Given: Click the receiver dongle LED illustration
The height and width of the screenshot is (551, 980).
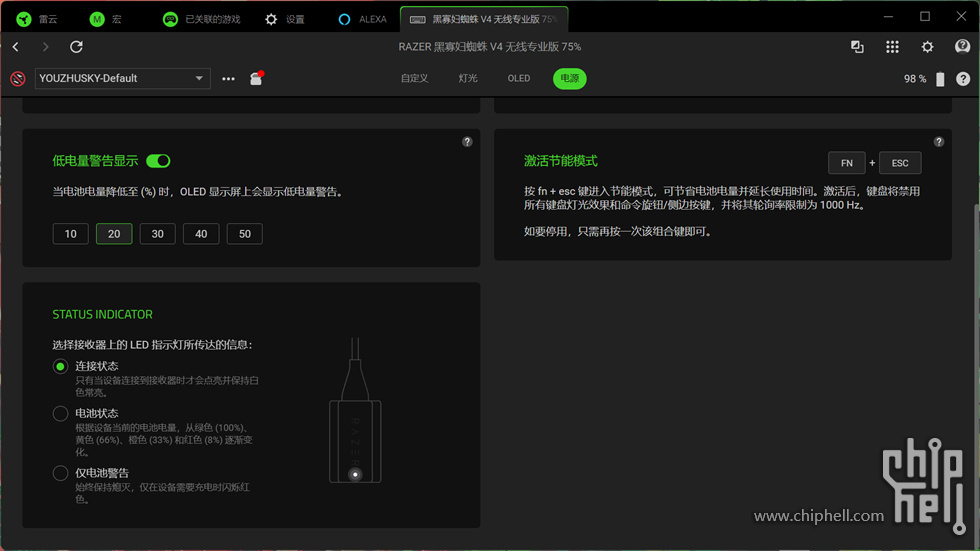Looking at the screenshot, I should click(x=355, y=474).
